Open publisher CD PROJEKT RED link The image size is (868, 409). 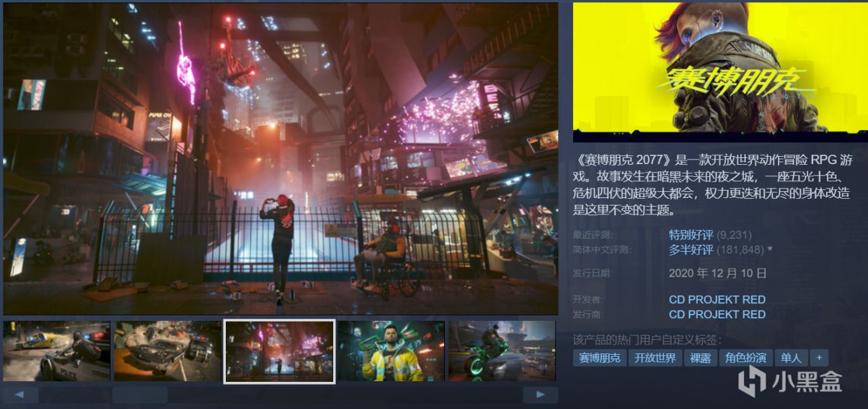717,314
